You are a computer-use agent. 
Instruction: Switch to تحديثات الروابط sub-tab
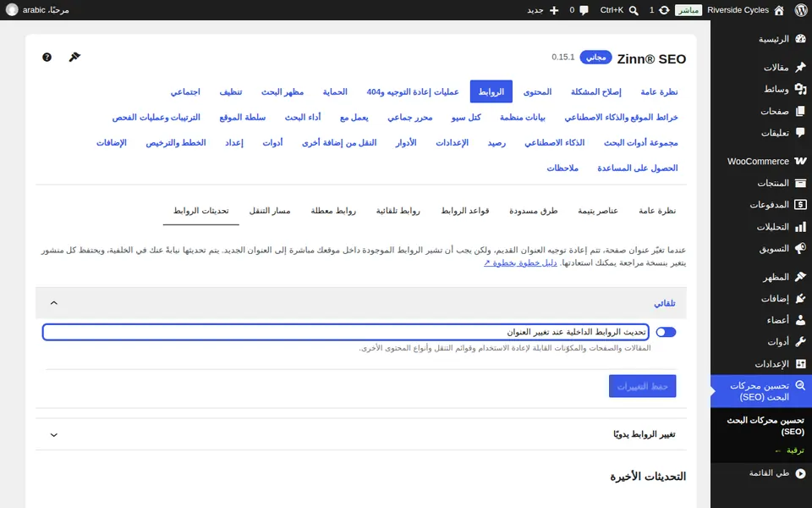pyautogui.click(x=201, y=211)
